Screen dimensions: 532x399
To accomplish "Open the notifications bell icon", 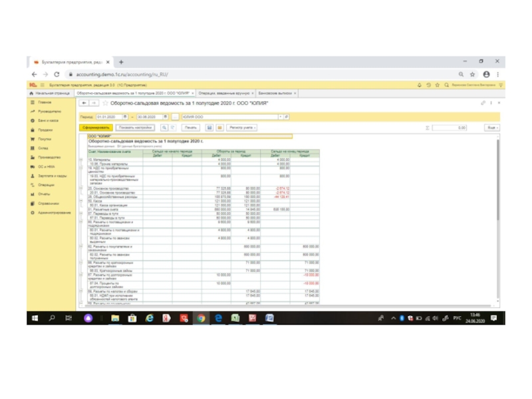I will click(x=419, y=84).
